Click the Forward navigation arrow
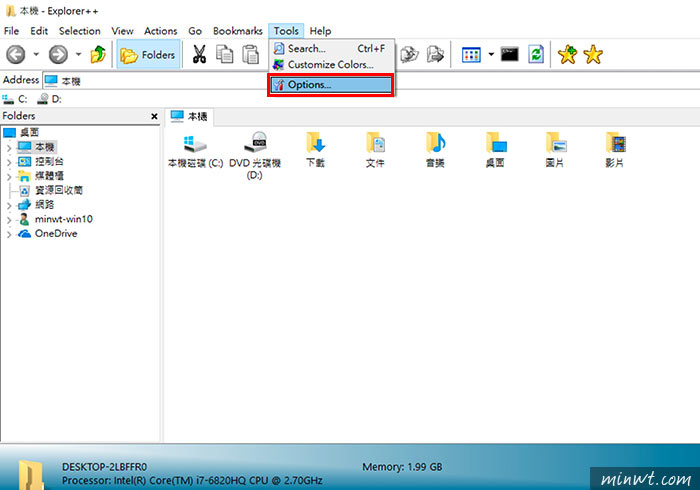The width and height of the screenshot is (700, 490). (58, 55)
